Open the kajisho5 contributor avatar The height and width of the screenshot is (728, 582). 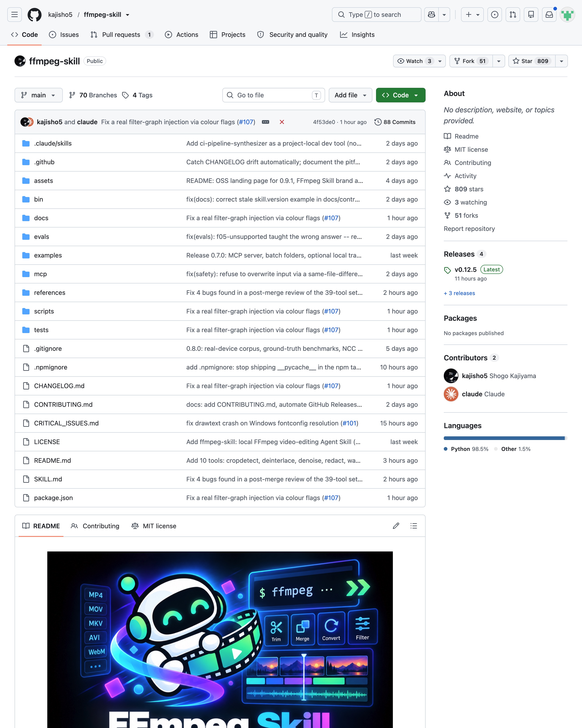click(451, 376)
